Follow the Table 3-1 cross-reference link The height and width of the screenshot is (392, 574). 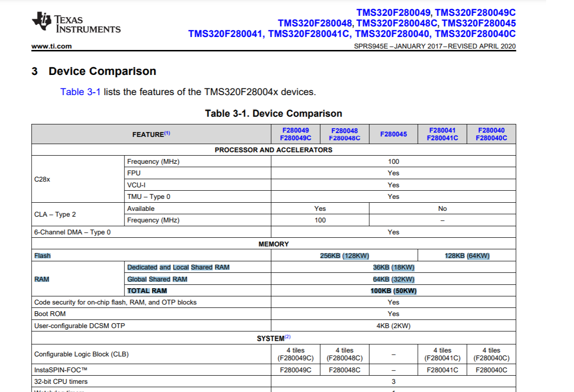(x=80, y=92)
